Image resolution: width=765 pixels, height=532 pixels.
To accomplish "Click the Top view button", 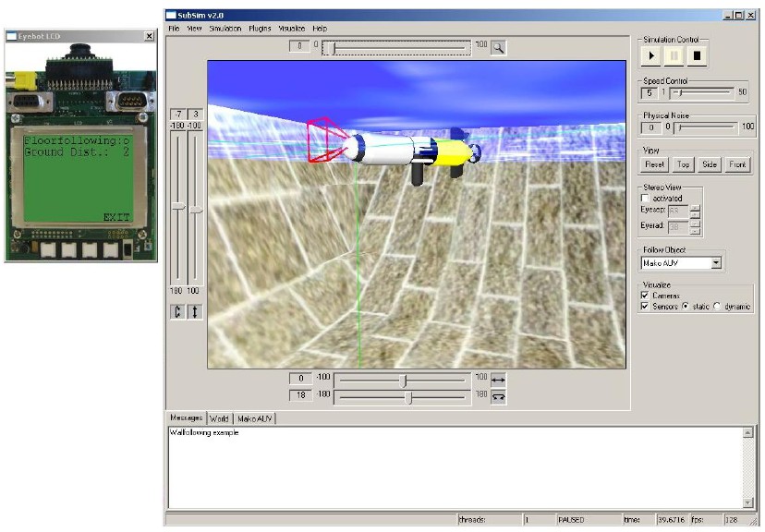I will pos(683,164).
